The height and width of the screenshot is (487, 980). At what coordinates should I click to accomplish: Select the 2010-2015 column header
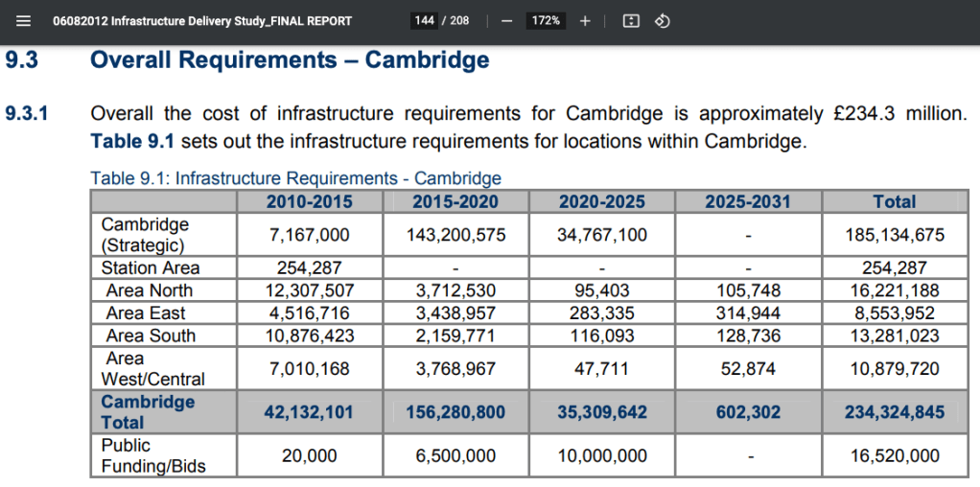[310, 201]
